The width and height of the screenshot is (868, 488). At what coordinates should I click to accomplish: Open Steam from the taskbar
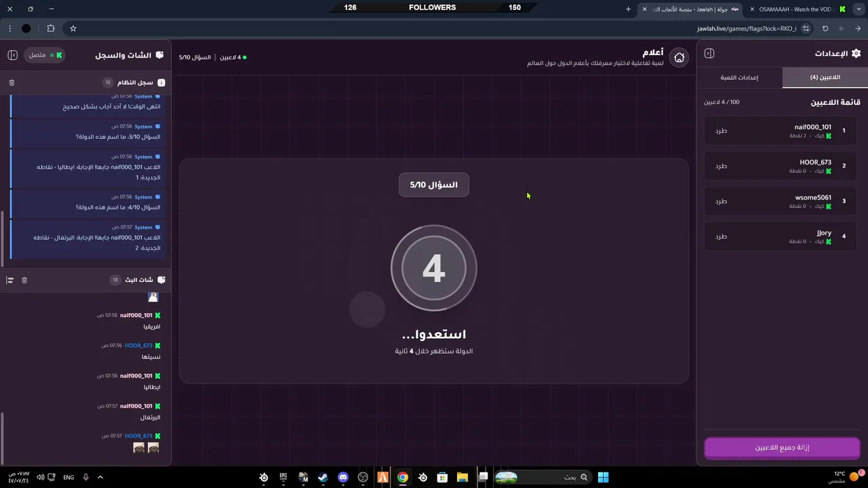323,477
